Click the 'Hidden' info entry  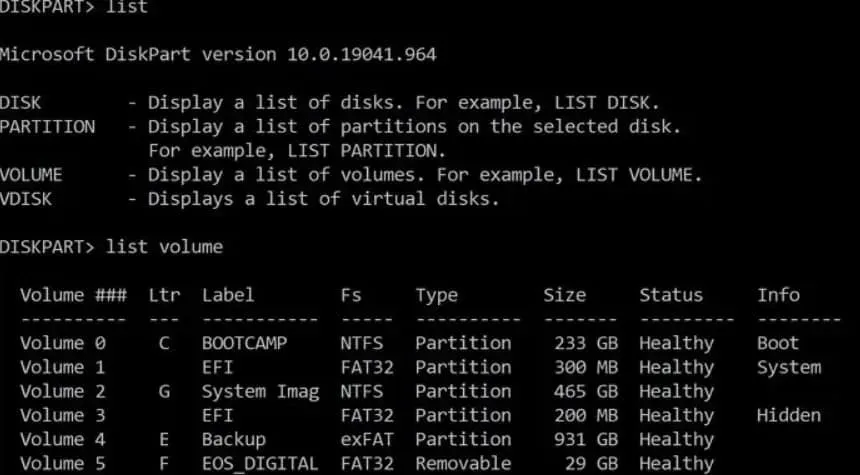[x=788, y=415]
